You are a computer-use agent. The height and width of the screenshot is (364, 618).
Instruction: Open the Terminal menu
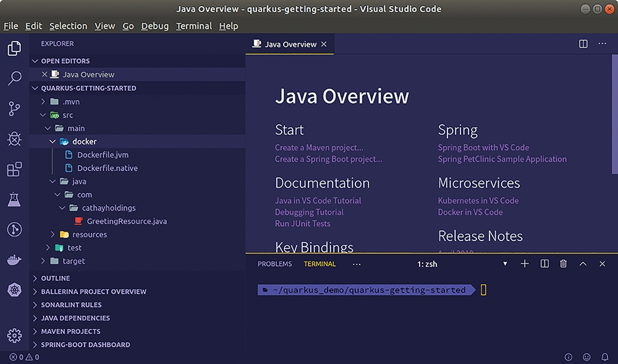point(194,26)
